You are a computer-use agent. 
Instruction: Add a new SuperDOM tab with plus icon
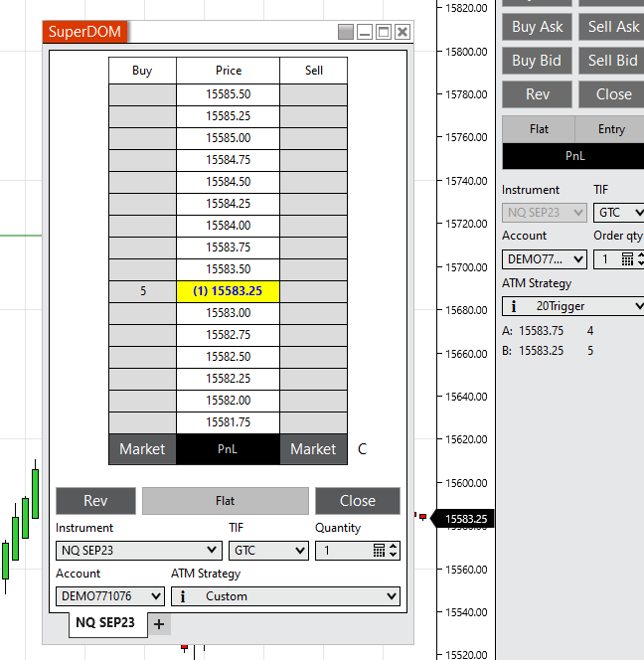159,624
